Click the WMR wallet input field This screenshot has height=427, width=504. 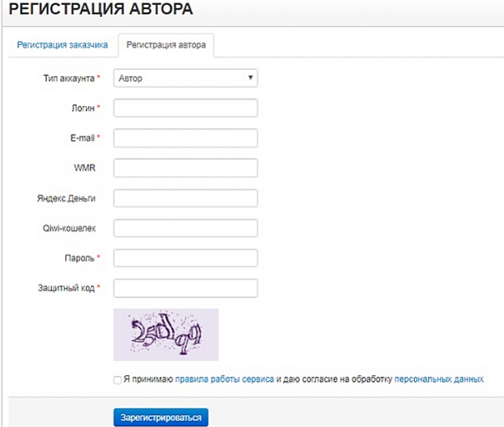[x=185, y=168]
